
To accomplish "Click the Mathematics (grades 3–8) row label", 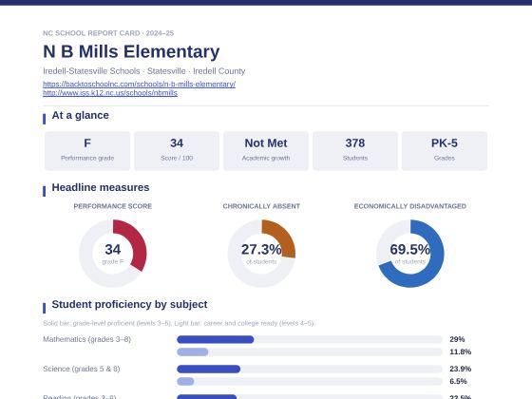I will (86, 339).
